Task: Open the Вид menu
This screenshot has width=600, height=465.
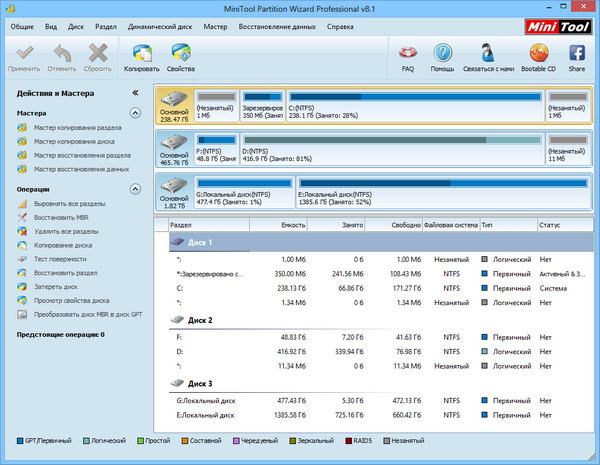Action: [x=51, y=27]
